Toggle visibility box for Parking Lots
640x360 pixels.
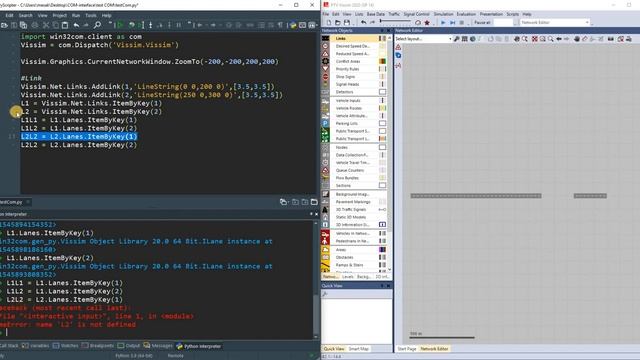pyautogui.click(x=382, y=123)
